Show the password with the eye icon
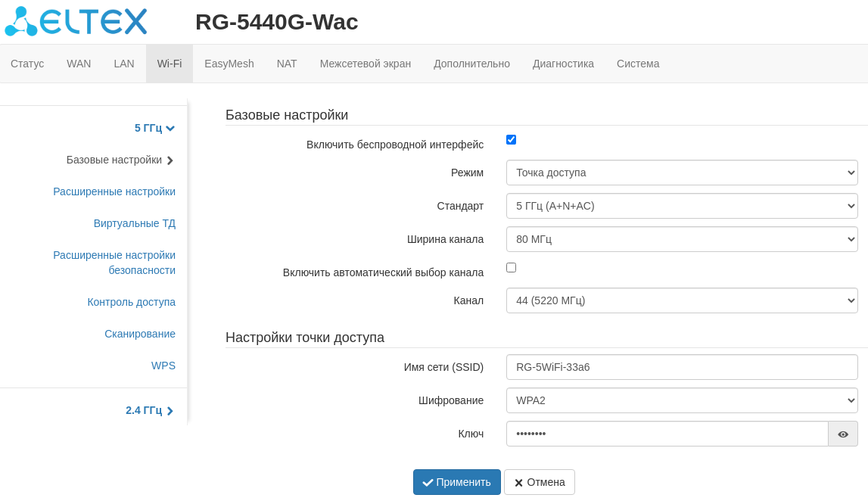Image resolution: width=868 pixels, height=501 pixels. 842,434
